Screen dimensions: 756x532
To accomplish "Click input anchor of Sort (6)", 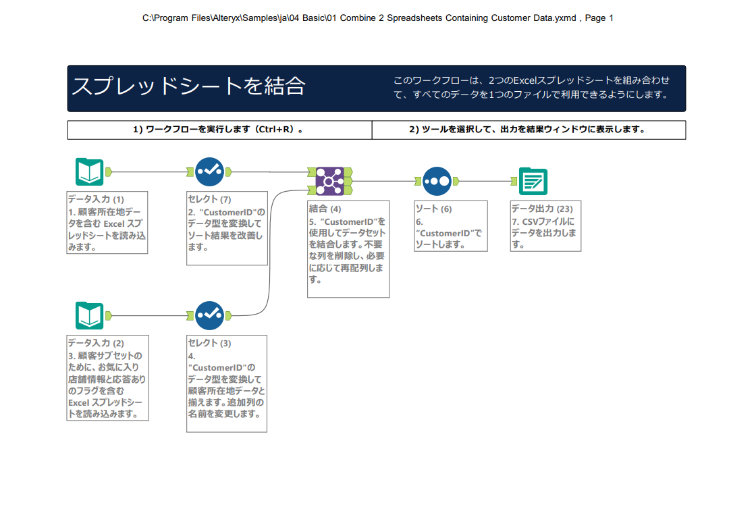I will pos(418,182).
